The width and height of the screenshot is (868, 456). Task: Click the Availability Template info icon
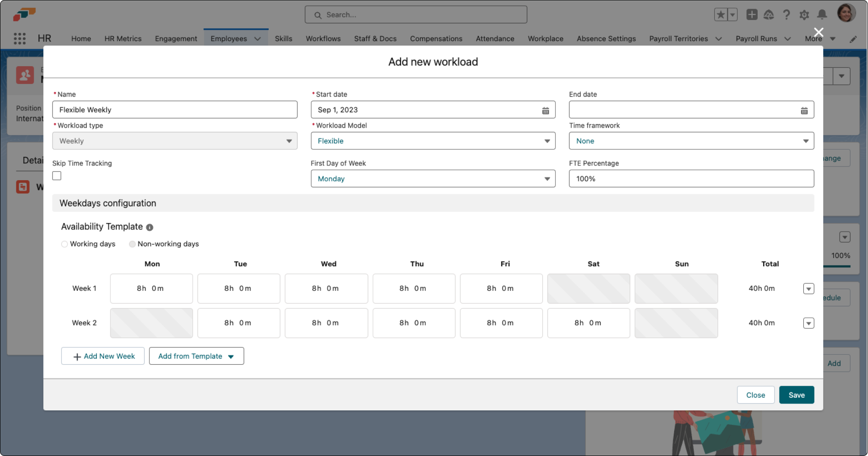point(150,227)
